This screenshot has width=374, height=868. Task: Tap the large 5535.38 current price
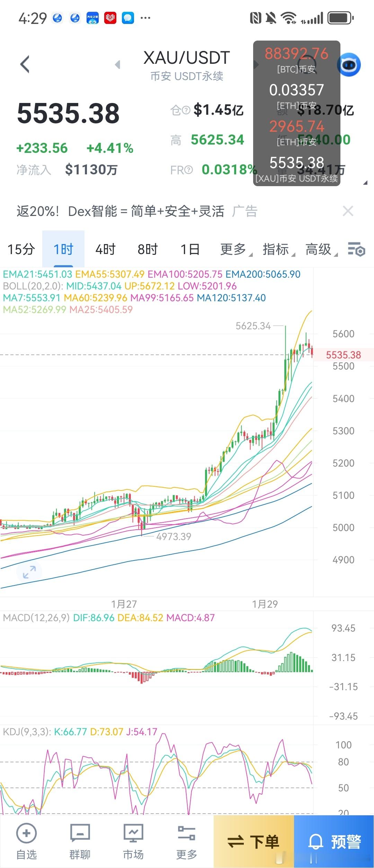68,113
